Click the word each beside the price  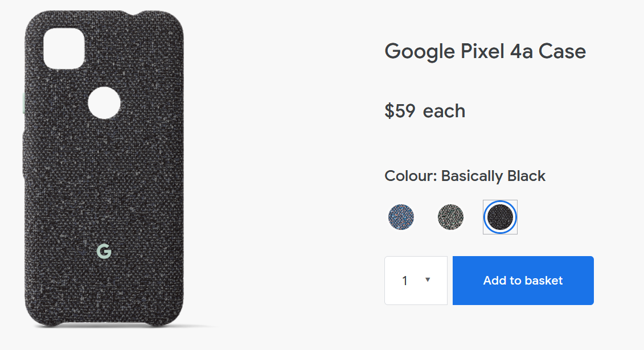(444, 111)
